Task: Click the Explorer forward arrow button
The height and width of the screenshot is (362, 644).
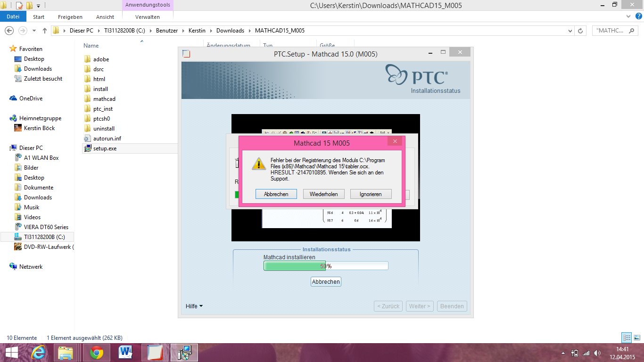Action: [x=23, y=31]
